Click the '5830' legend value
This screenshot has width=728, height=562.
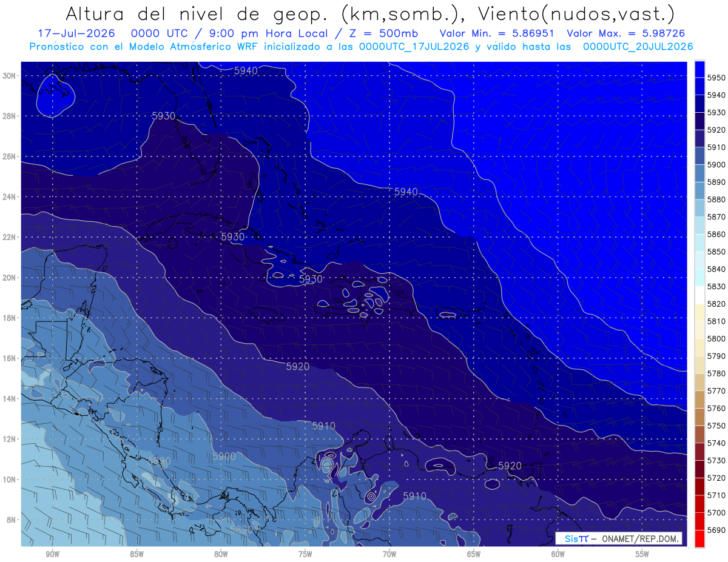(x=716, y=287)
